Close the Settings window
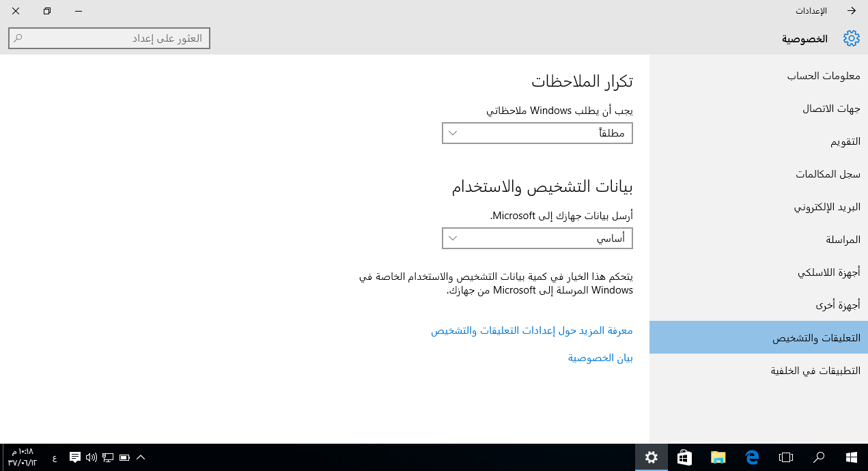This screenshot has height=471, width=868. tap(16, 11)
